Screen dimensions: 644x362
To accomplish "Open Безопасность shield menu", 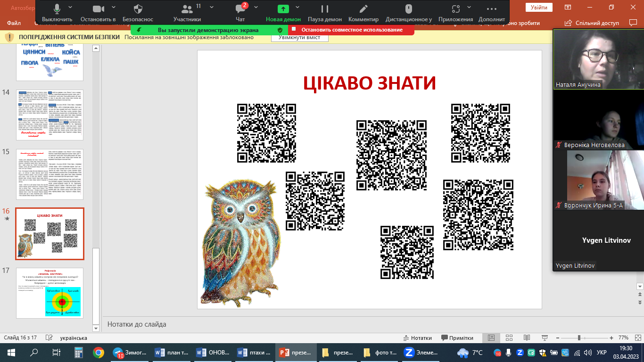I will coord(138,13).
